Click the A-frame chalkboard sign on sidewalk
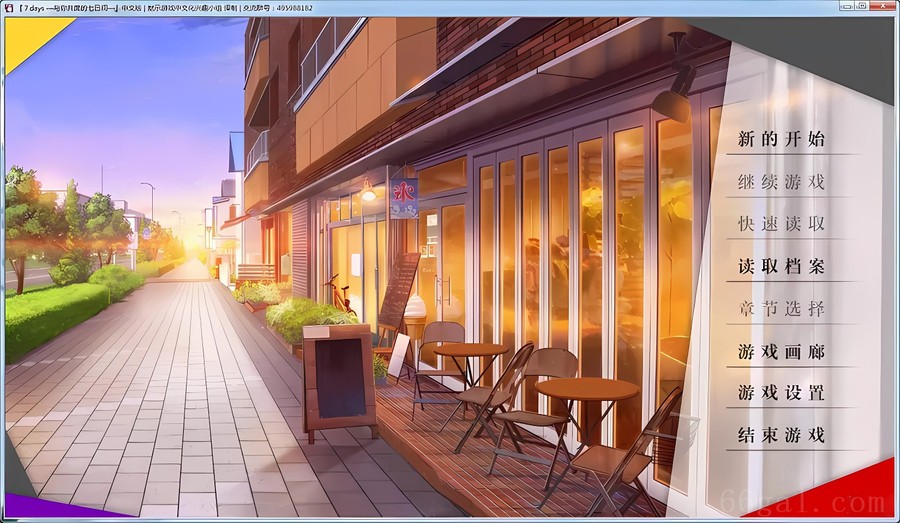Viewport: 900px width, 523px height. pyautogui.click(x=339, y=382)
